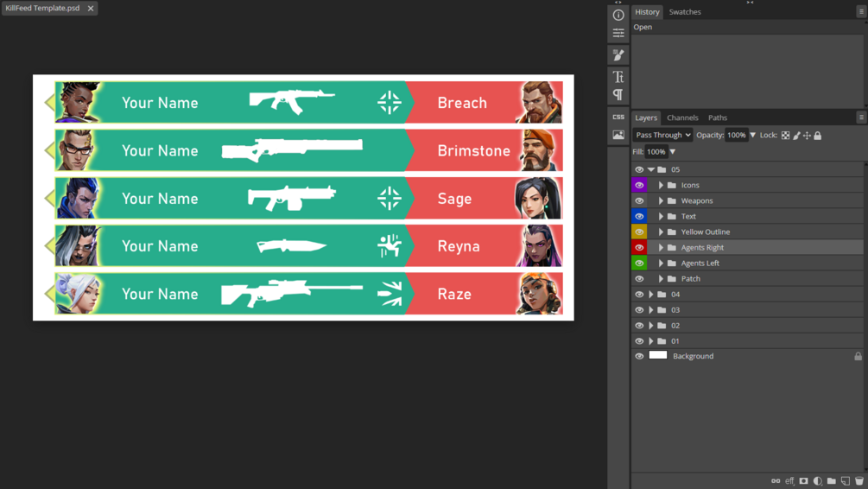Screen dimensions: 868x489
Task: Hide Agents Left folder (green eye)
Action: [639, 263]
